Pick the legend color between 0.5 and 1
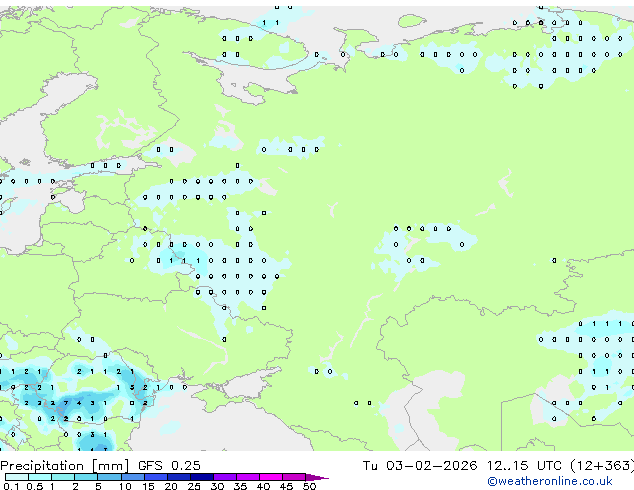This screenshot has height=490, width=634. tap(40, 477)
